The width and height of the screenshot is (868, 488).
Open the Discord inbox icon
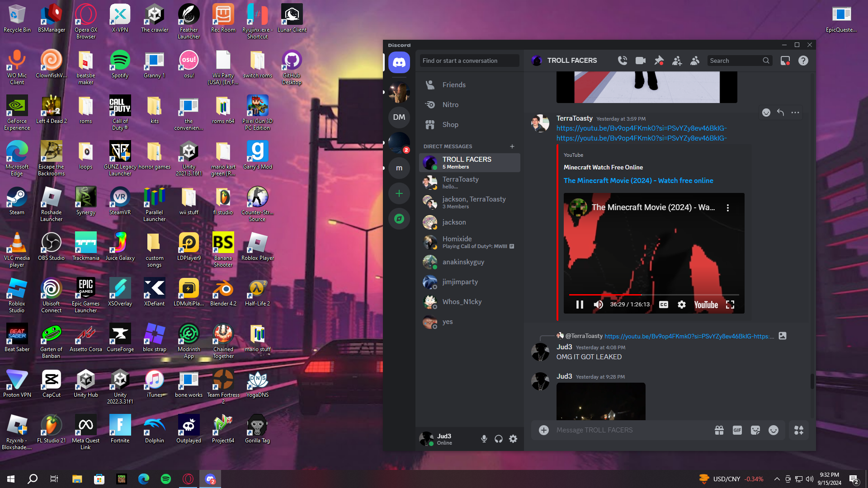[x=785, y=61]
